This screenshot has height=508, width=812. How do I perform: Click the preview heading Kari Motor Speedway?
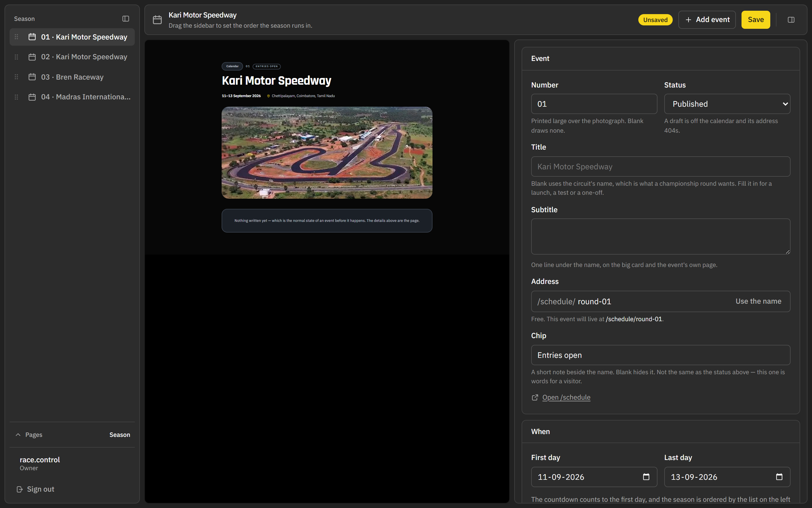pos(277,81)
